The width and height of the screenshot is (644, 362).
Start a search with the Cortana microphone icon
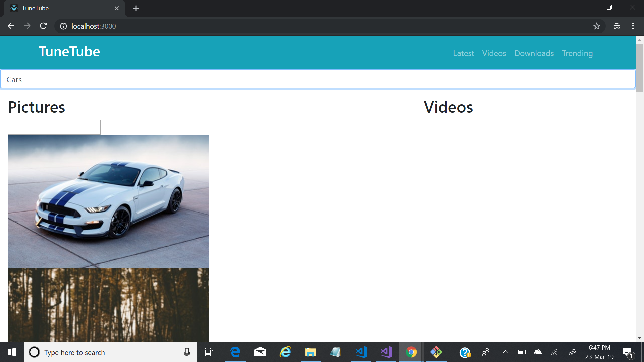coord(186,352)
